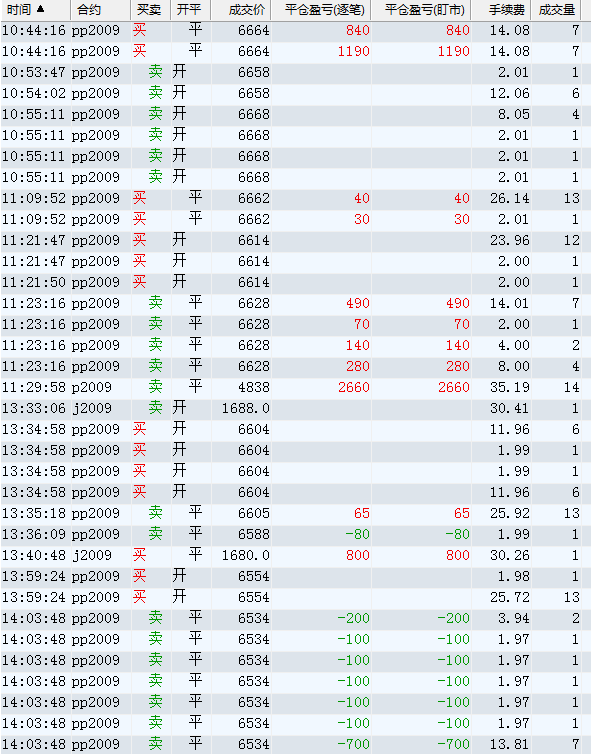Click profit 490 under 平仓盈亏(逐笔)
591x754 pixels.
click(x=357, y=303)
